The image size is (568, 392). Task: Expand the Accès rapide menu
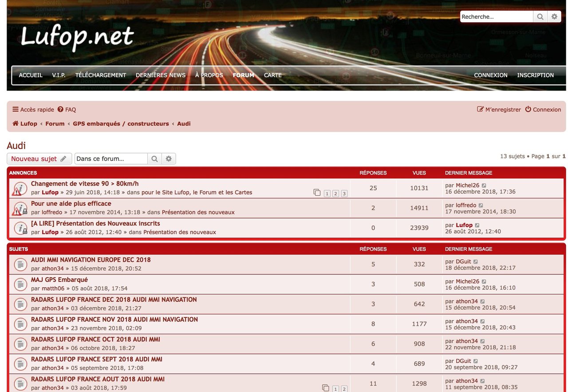coord(33,110)
